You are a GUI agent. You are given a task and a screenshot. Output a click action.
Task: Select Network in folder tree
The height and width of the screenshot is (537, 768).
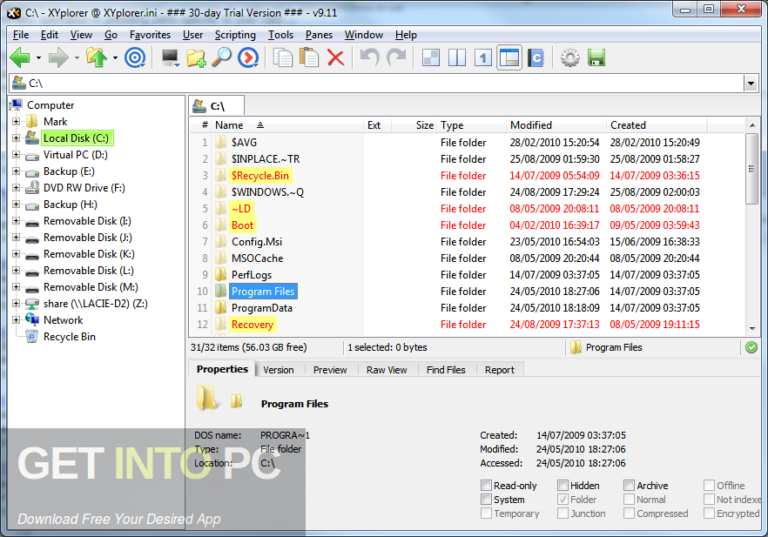tap(63, 320)
